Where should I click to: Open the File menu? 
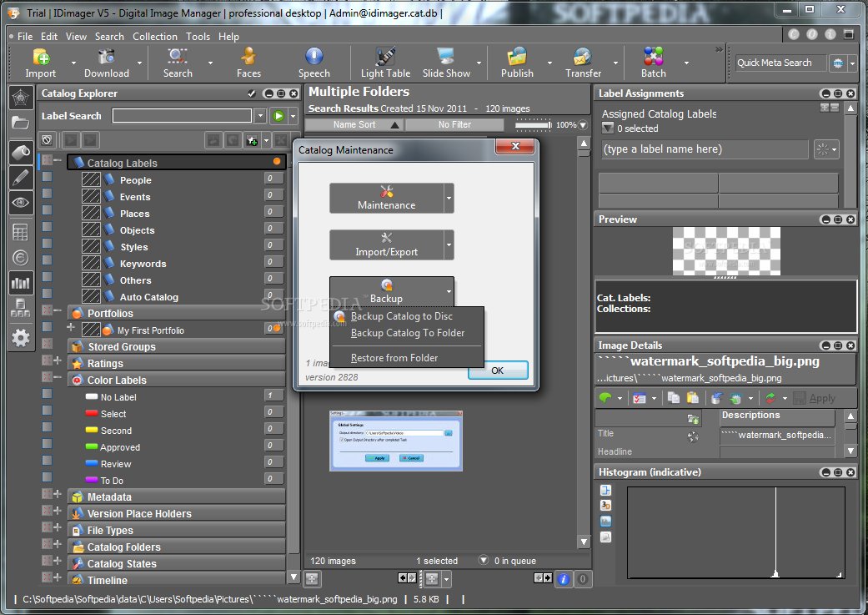click(x=25, y=37)
